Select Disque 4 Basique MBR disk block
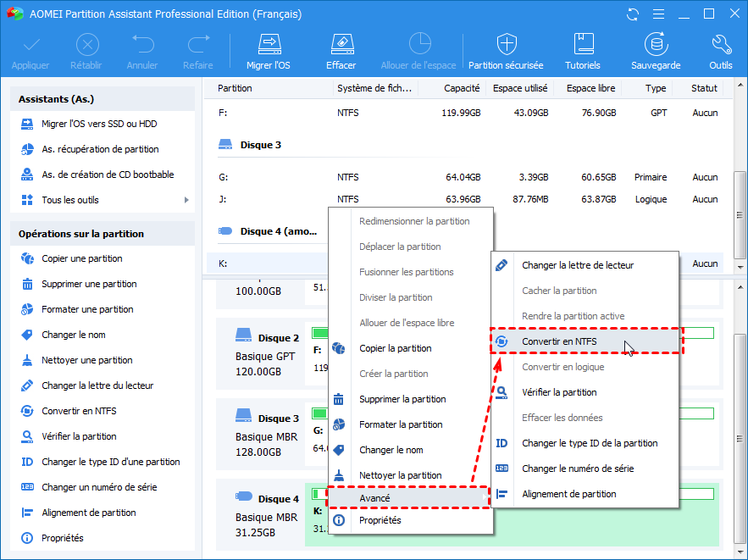This screenshot has width=748, height=560. [x=260, y=516]
